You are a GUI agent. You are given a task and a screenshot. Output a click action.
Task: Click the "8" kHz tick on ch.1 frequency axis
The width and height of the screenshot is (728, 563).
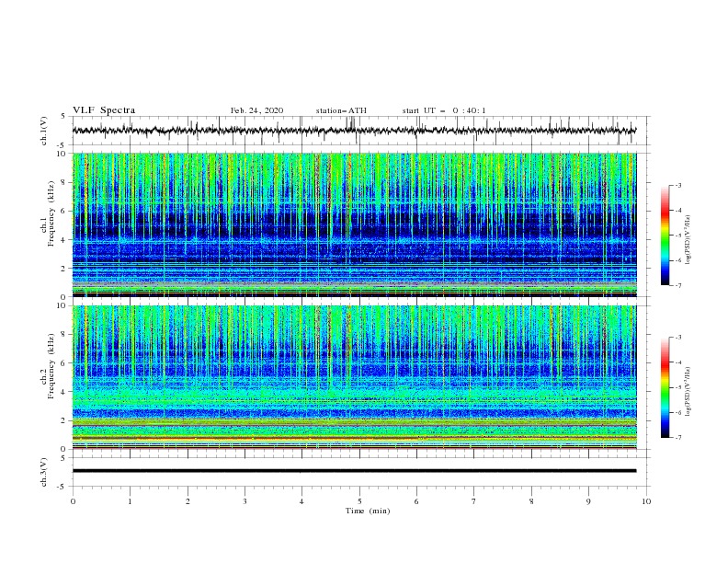coord(64,182)
